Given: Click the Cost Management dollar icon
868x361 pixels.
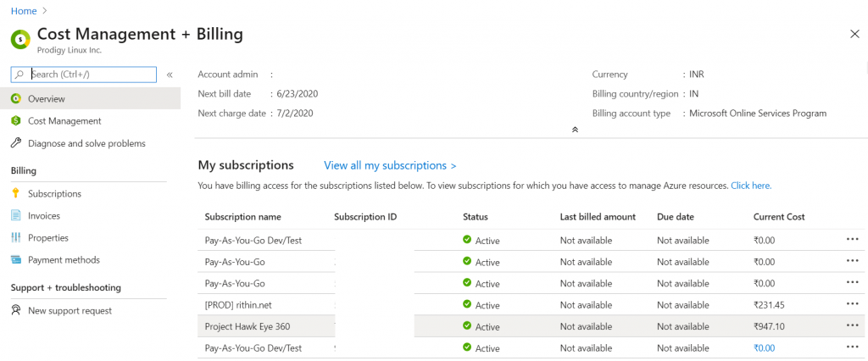Looking at the screenshot, I should coord(16,121).
